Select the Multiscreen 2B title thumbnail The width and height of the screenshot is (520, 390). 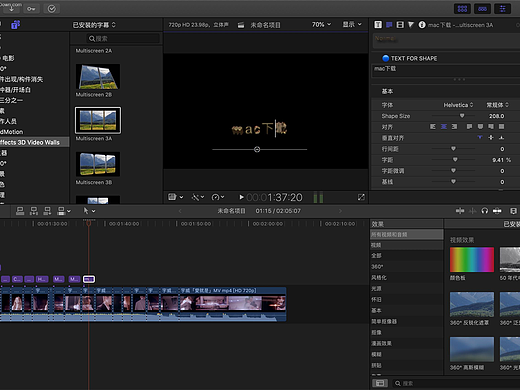tap(98, 77)
